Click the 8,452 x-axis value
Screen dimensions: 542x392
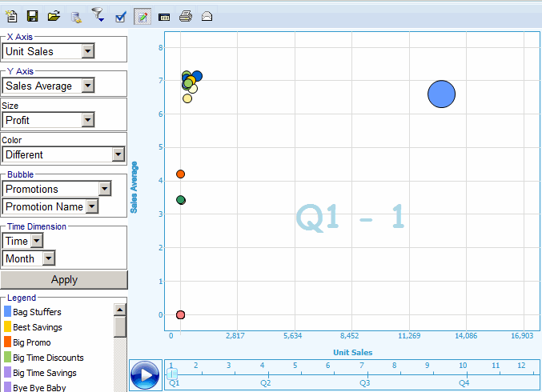click(349, 336)
